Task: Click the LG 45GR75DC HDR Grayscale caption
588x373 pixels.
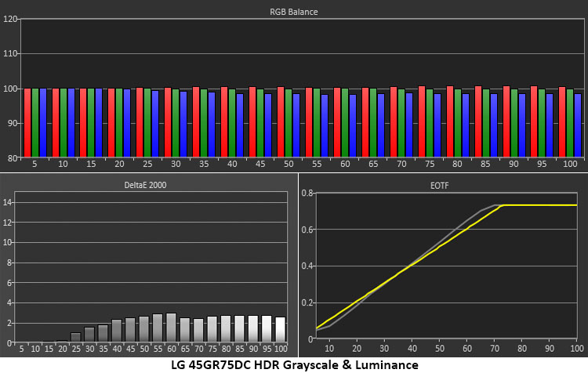Action: click(294, 364)
